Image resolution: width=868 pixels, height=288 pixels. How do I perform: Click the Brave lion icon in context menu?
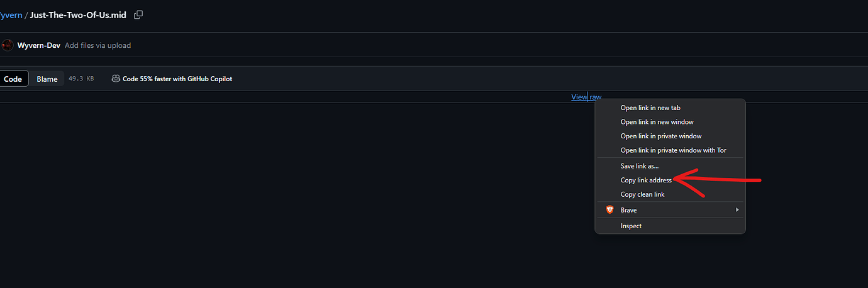click(x=609, y=210)
